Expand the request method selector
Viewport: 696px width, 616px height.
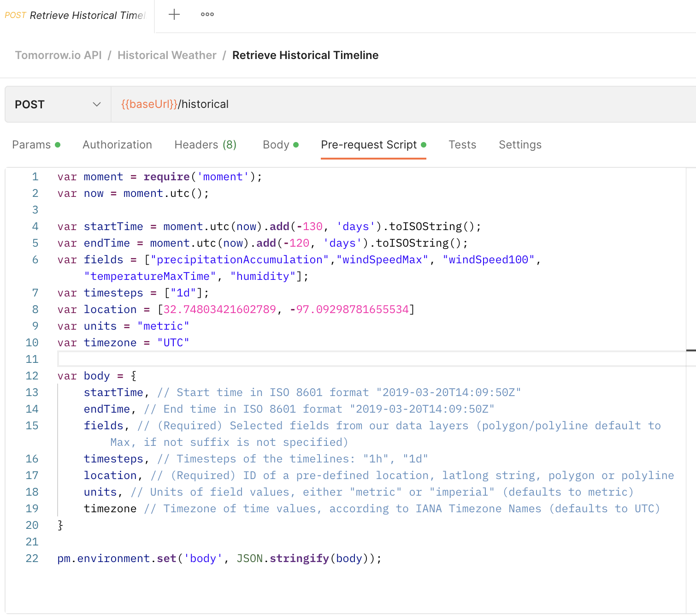point(57,104)
